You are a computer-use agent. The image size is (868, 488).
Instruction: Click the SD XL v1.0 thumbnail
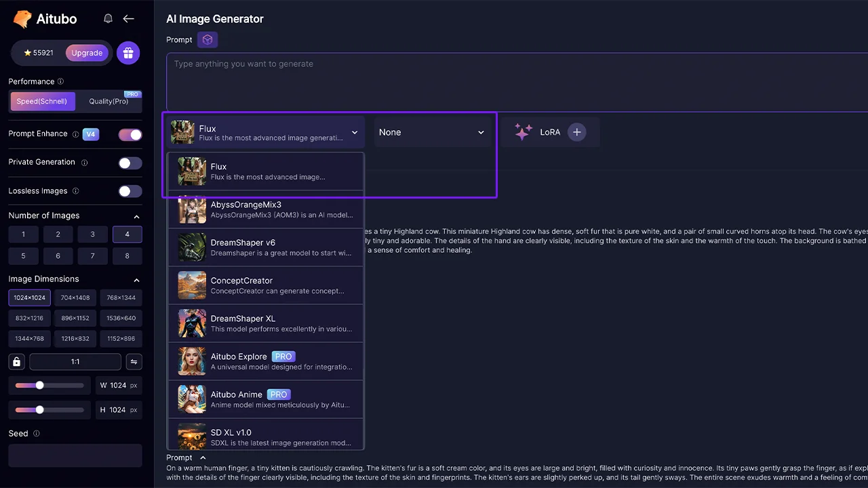192,436
